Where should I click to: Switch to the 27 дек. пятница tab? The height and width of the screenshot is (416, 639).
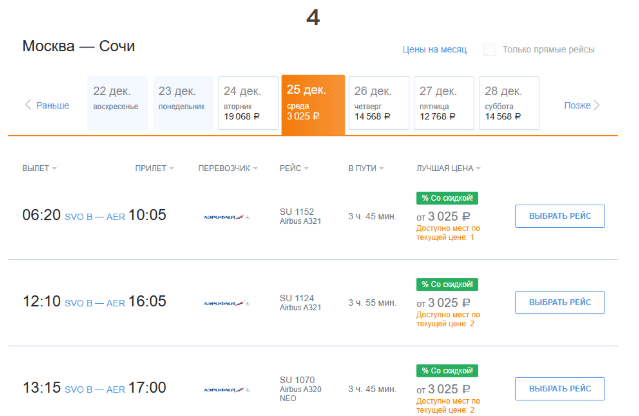pyautogui.click(x=444, y=103)
